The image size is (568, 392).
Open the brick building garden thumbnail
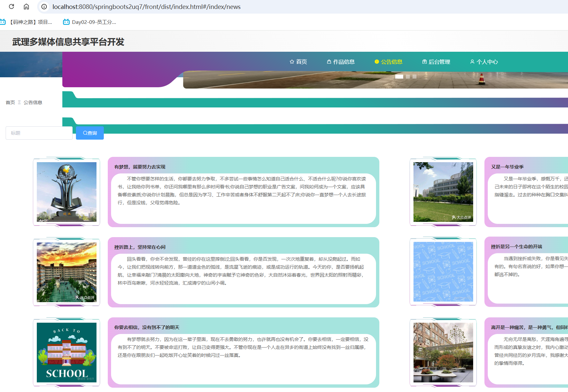coord(443,353)
